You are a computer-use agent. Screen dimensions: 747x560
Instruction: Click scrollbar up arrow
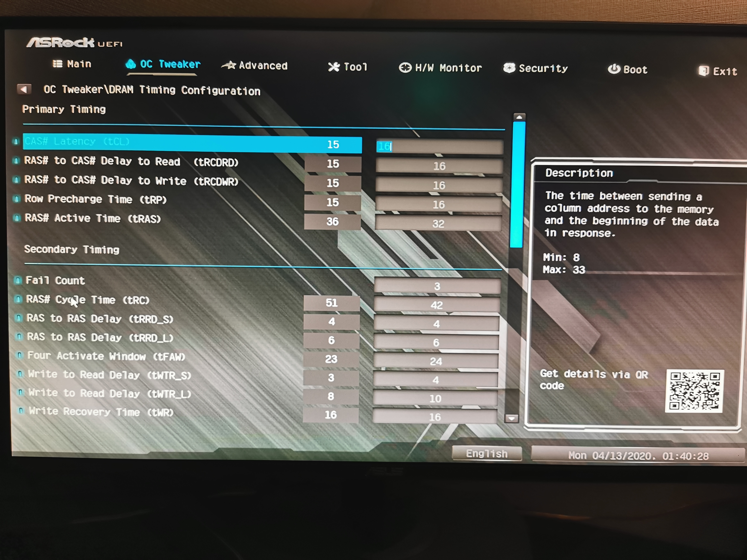[519, 117]
